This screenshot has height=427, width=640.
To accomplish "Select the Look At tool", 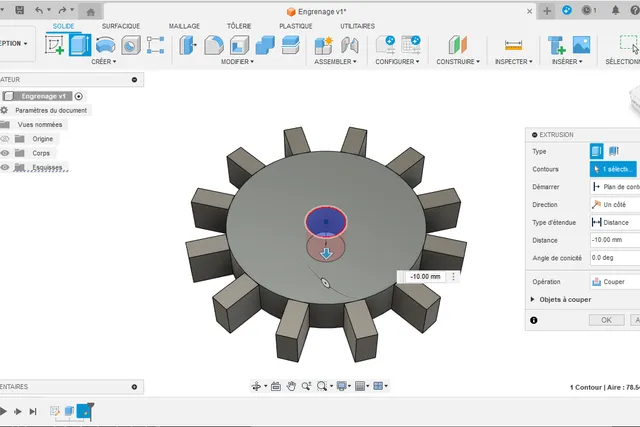I will (276, 386).
